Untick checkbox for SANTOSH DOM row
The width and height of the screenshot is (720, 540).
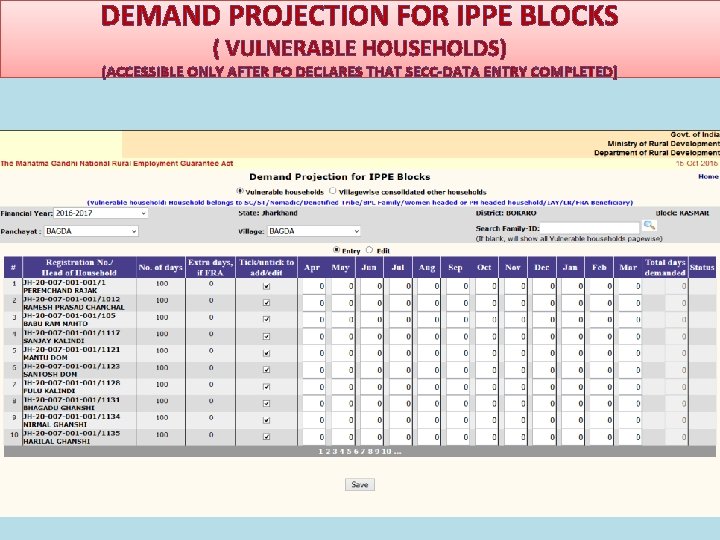[266, 370]
